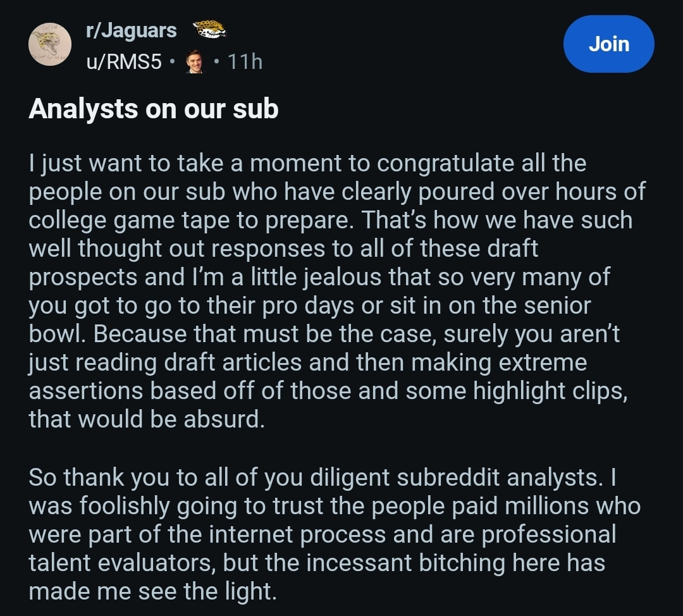The height and width of the screenshot is (616, 683).
Task: Click the r/Jaguars subreddit avatar image
Action: 50,44
